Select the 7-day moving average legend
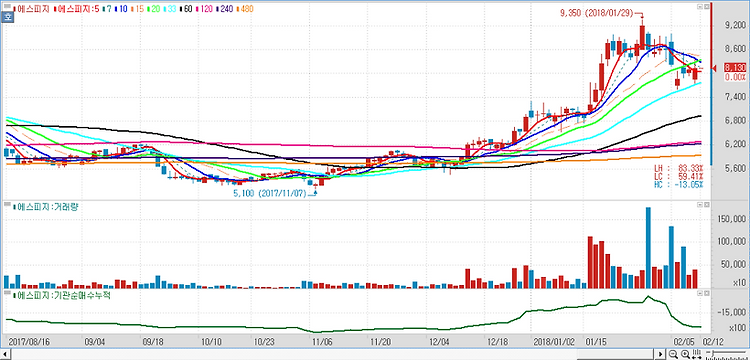The width and height of the screenshot is (750, 360). coord(107,9)
